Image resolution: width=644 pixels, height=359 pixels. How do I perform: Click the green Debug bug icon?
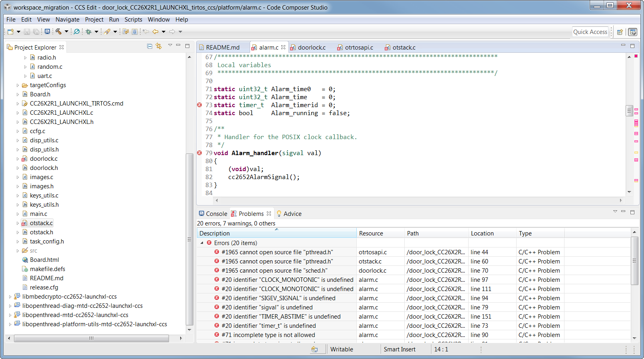(x=89, y=32)
